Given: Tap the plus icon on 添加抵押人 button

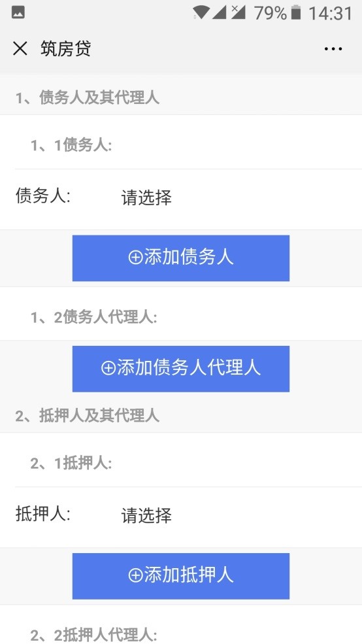Looking at the screenshot, I should click(135, 575).
